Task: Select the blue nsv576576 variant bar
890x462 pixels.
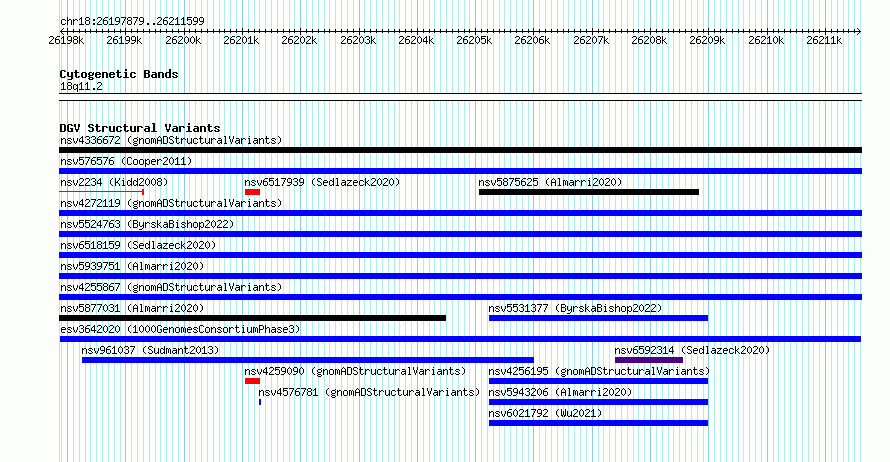Action: tap(460, 171)
